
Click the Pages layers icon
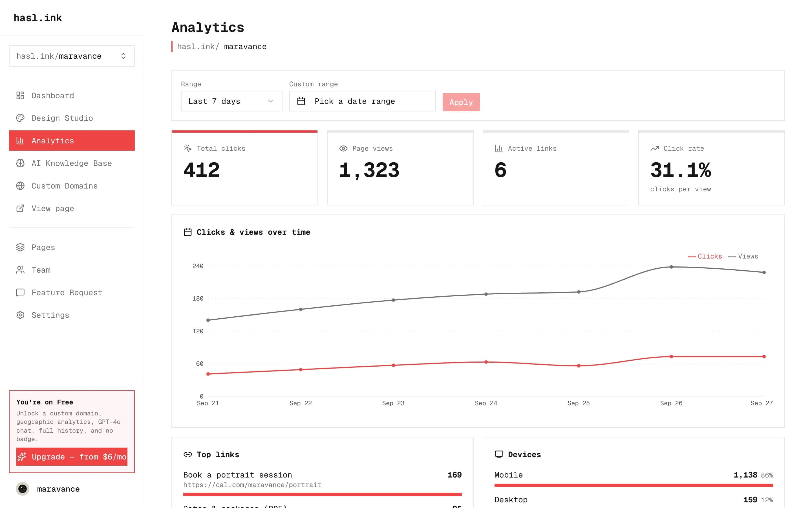point(20,247)
